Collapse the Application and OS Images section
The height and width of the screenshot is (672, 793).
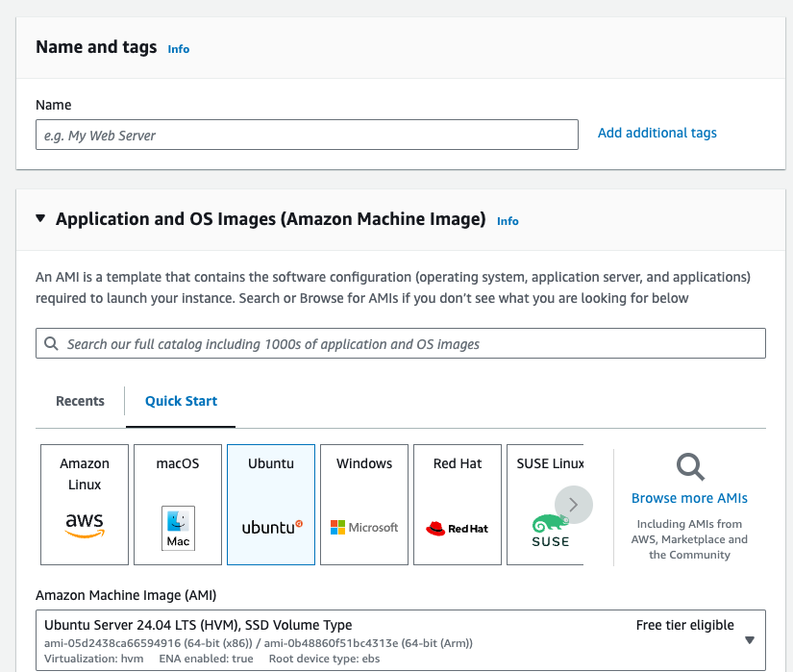point(40,218)
